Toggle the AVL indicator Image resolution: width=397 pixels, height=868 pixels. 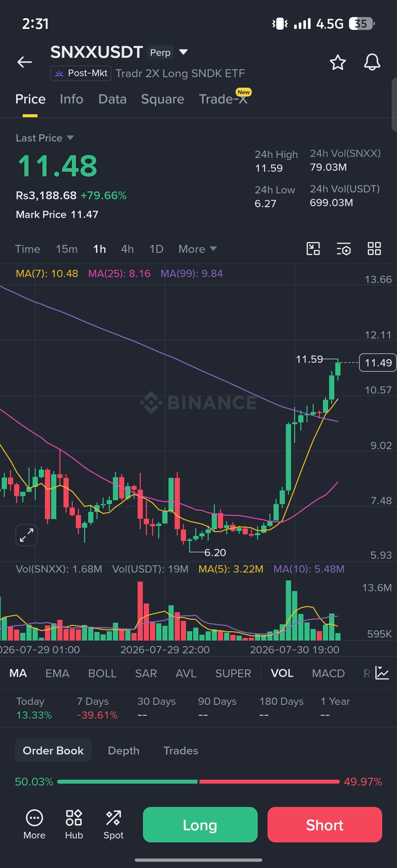click(x=186, y=673)
